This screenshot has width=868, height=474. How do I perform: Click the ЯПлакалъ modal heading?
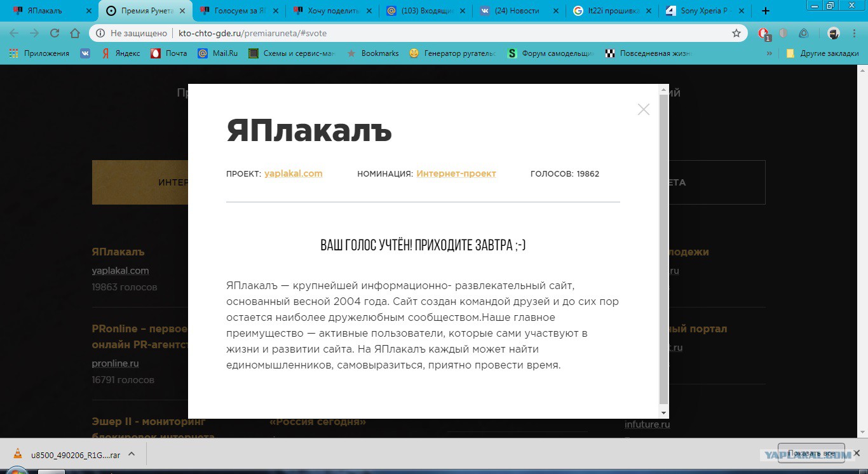pyautogui.click(x=309, y=131)
